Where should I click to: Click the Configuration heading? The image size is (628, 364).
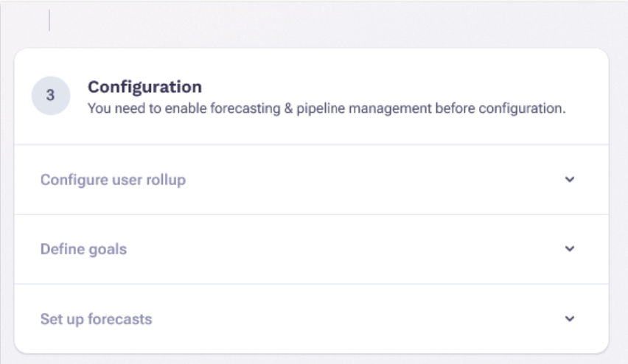coord(144,87)
